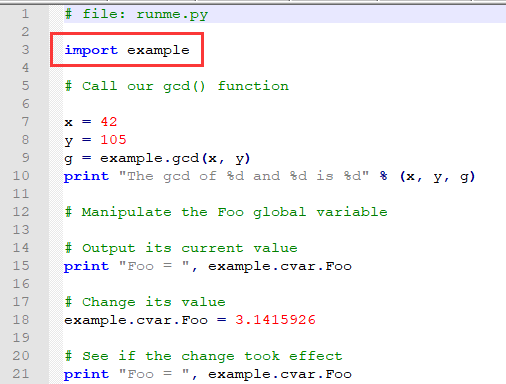
Task: Click line number 21 in the gutter
Action: point(21,374)
